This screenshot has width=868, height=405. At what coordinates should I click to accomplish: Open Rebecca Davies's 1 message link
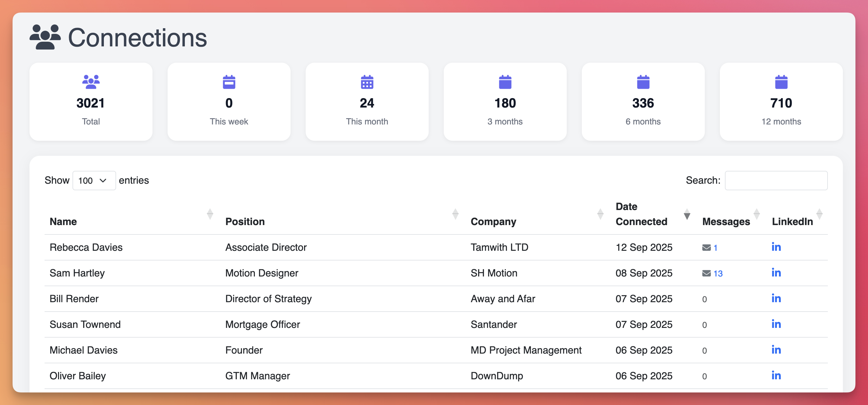click(x=715, y=247)
